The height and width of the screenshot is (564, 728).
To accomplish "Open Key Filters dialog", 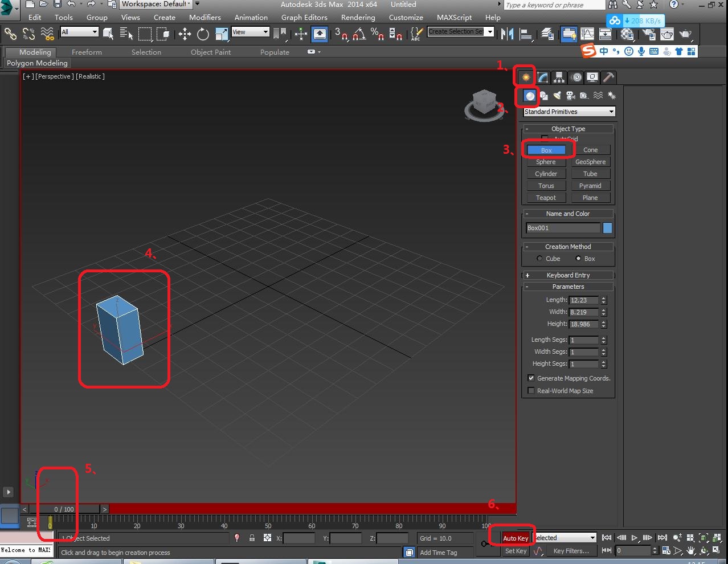I will pos(571,551).
